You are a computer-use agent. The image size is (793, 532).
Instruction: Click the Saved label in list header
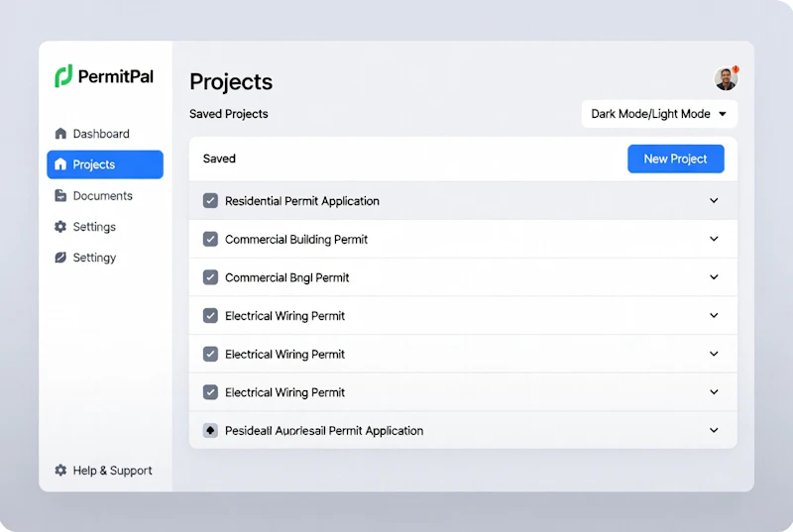[219, 159]
